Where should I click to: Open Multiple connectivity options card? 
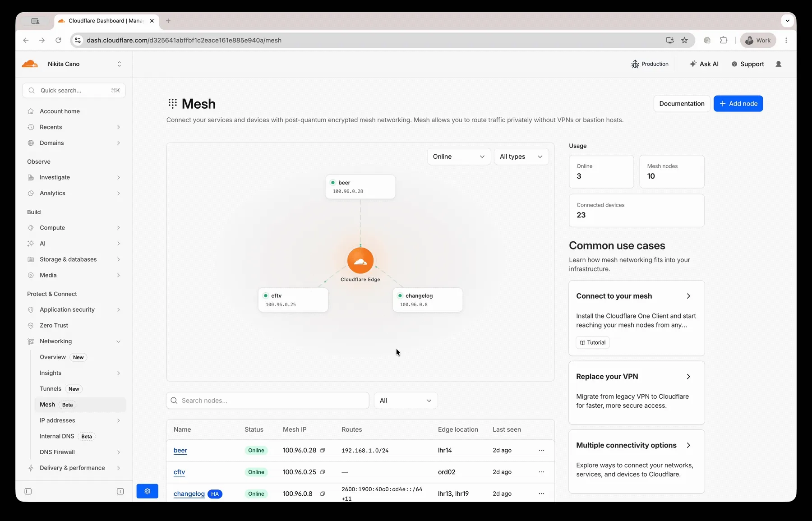(x=637, y=461)
